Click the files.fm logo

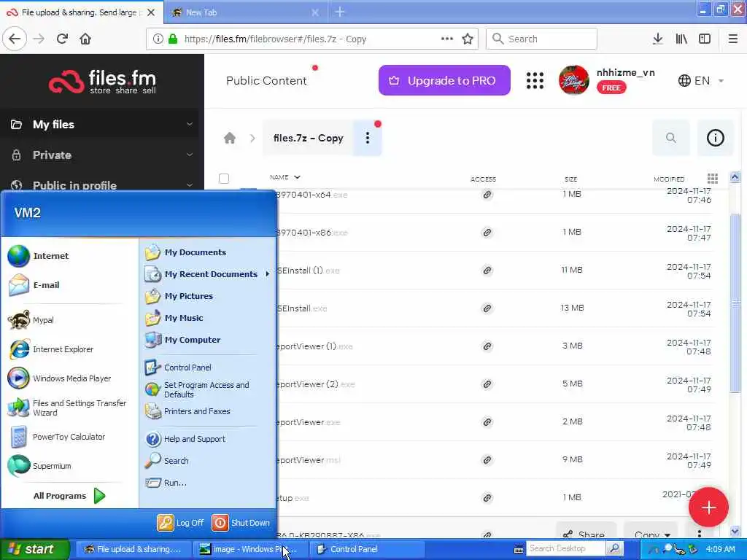[102, 82]
